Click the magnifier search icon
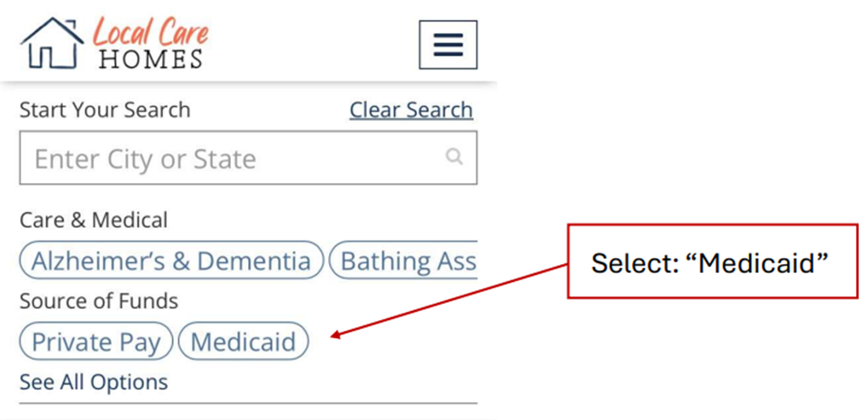Image resolution: width=868 pixels, height=420 pixels. 454,157
